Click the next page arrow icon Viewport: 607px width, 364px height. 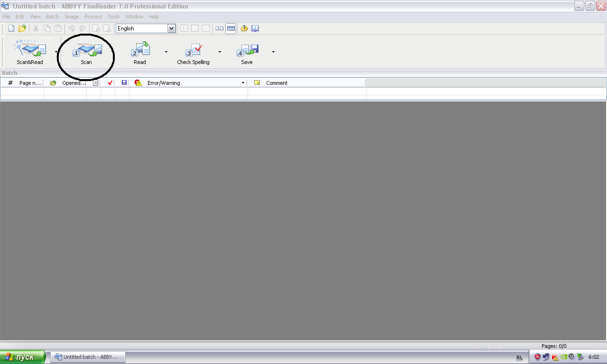point(107,28)
